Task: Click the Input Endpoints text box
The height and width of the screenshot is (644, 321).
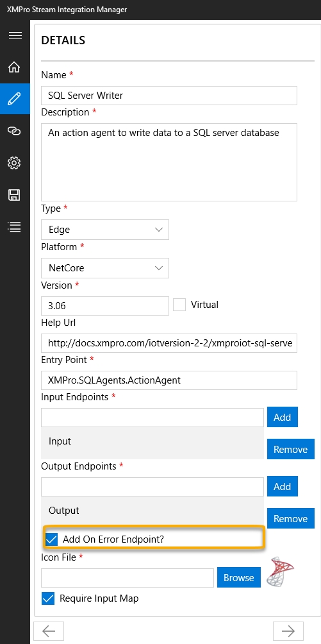Action: (152, 418)
